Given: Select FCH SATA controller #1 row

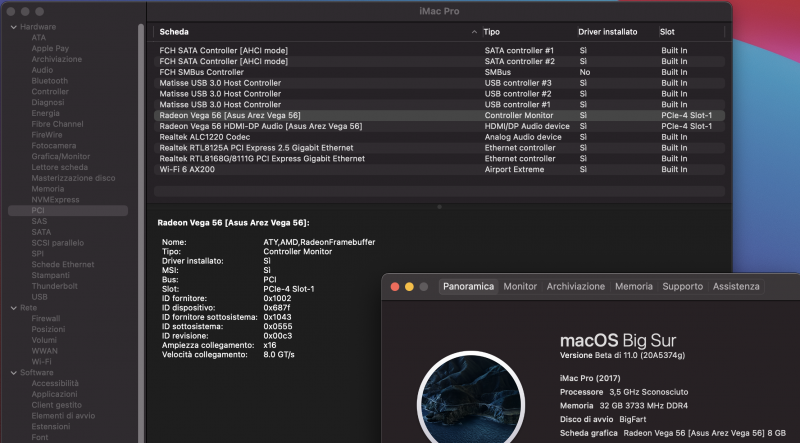Looking at the screenshot, I should coord(439,50).
